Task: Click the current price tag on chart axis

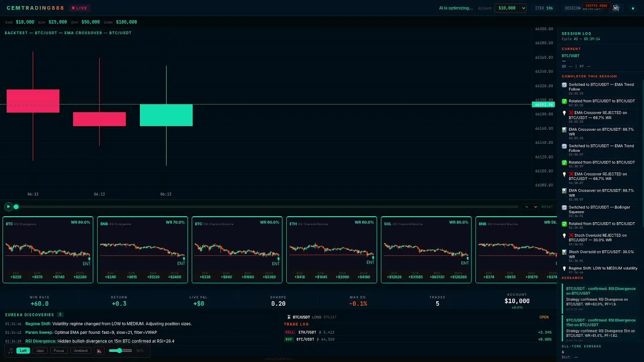Action: tap(542, 105)
